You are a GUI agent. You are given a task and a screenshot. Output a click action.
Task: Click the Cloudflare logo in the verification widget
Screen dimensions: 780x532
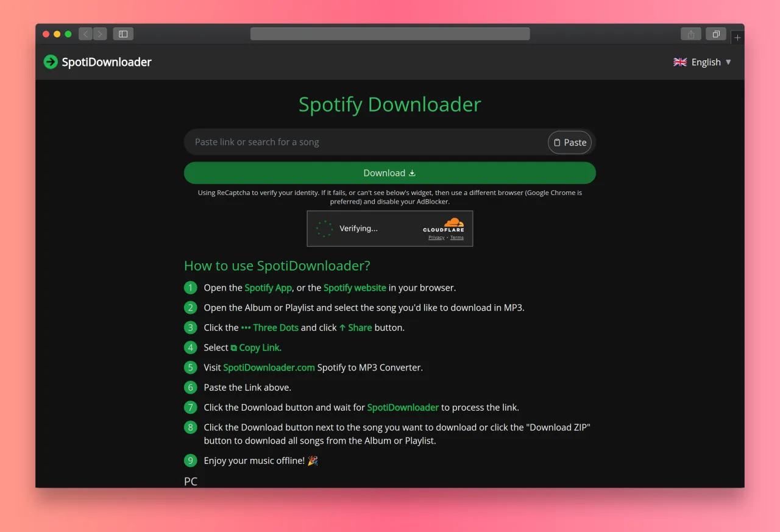(x=444, y=224)
